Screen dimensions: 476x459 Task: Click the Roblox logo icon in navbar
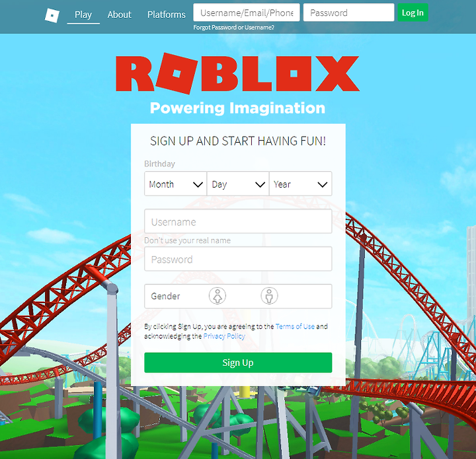coord(52,15)
